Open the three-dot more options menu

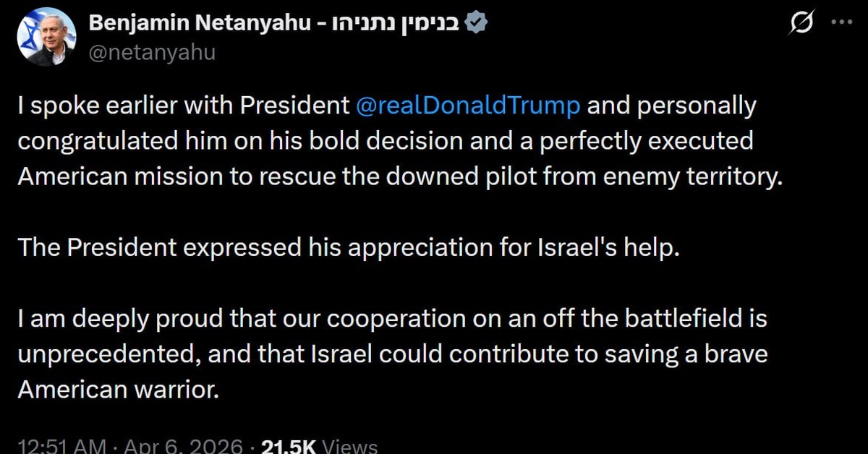(842, 22)
